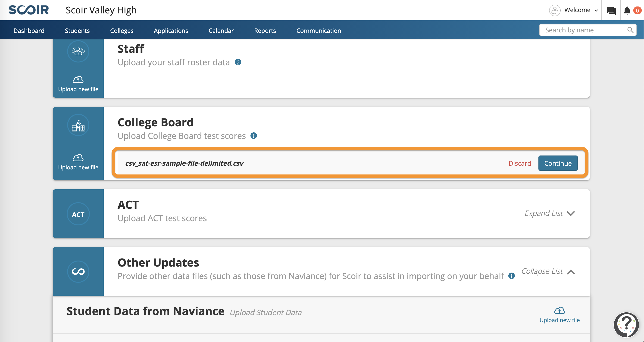
Task: Open the Welcome user dropdown
Action: point(581,10)
